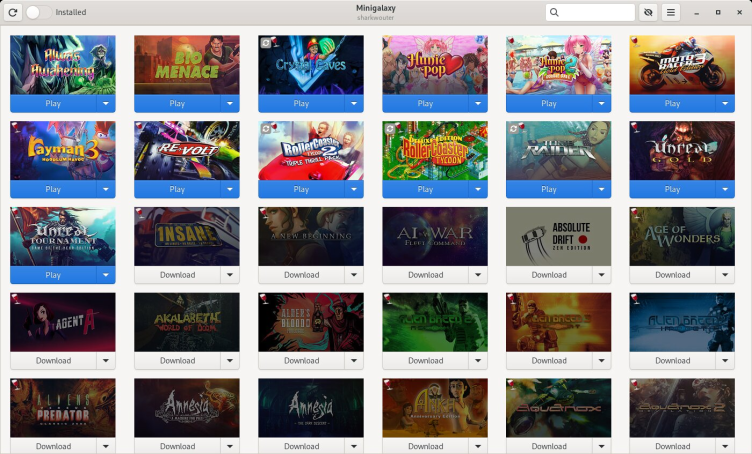Play Alwa's Awakening
Image resolution: width=752 pixels, height=454 pixels.
pyautogui.click(x=53, y=104)
